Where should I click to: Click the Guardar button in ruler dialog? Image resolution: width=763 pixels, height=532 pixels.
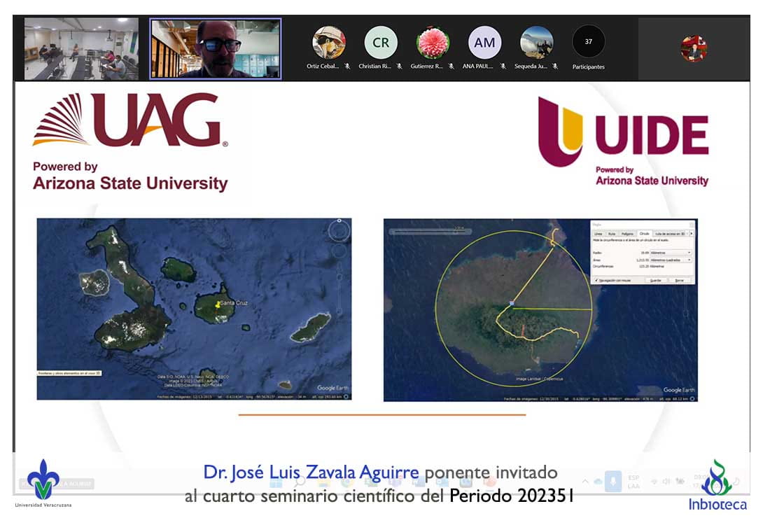pos(655,279)
